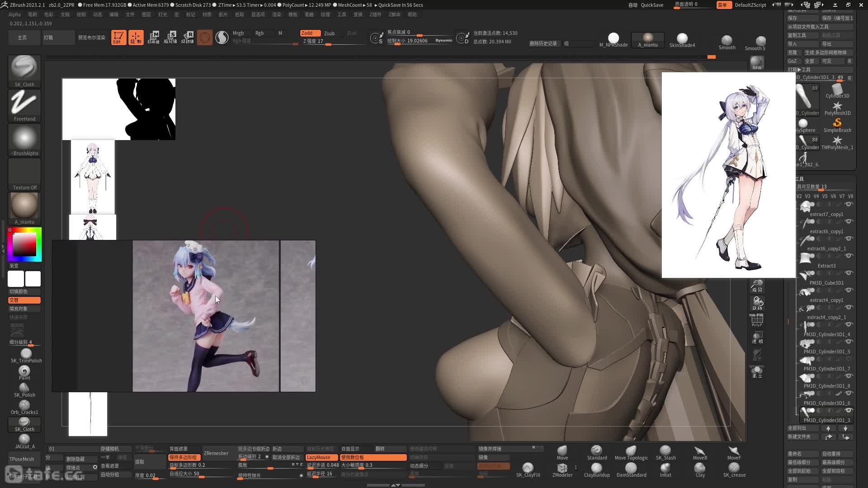Open the BrushAlpha selector

coord(24,140)
